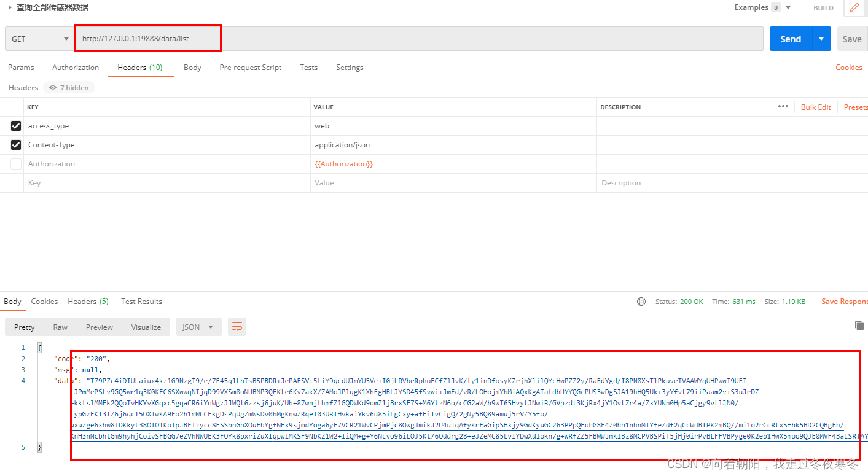Click the globe network icon near Status
Screen dimensions: 868x476
pos(641,302)
